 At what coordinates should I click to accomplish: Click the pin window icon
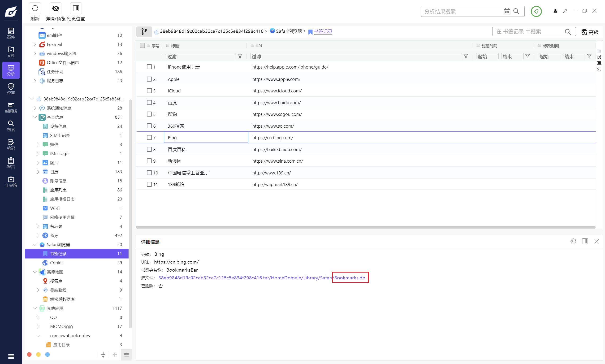[565, 11]
